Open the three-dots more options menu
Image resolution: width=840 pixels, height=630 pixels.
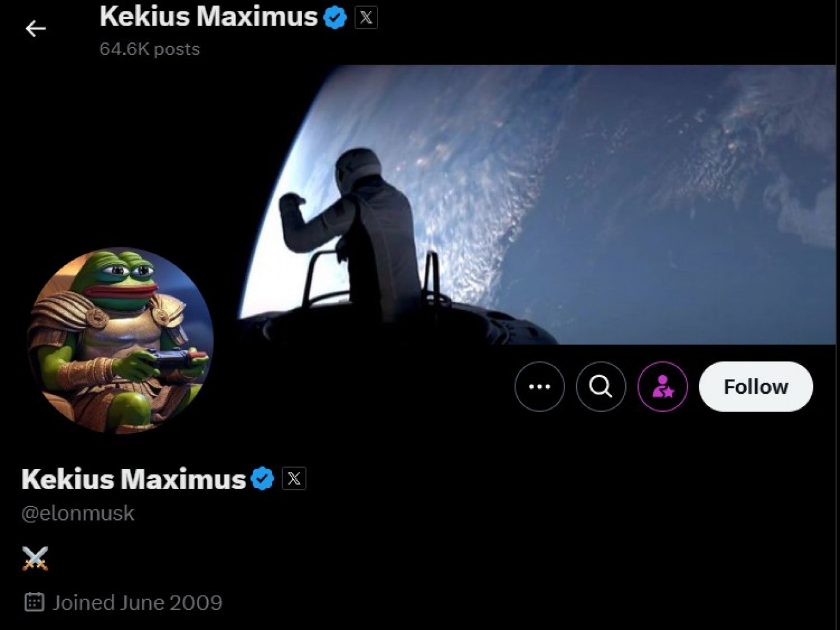click(539, 386)
